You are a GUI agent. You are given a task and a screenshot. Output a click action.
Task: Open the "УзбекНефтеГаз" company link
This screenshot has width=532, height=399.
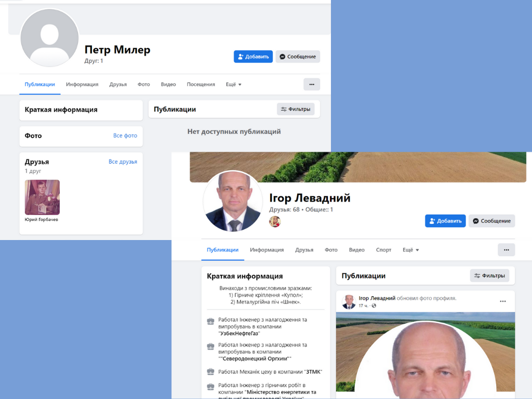click(x=239, y=334)
